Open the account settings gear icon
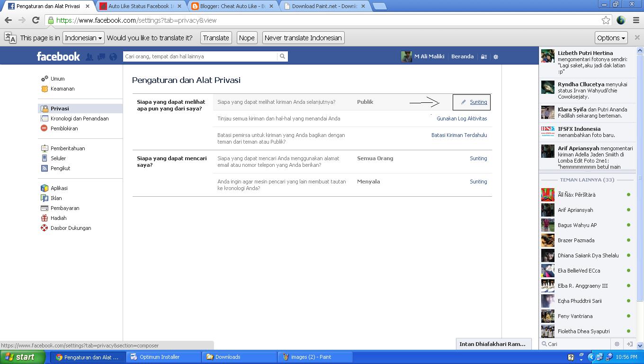644x364 pixels. (x=496, y=57)
